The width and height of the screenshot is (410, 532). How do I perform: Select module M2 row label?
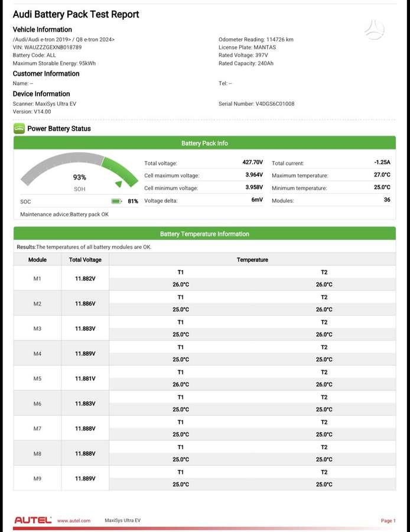tap(37, 304)
